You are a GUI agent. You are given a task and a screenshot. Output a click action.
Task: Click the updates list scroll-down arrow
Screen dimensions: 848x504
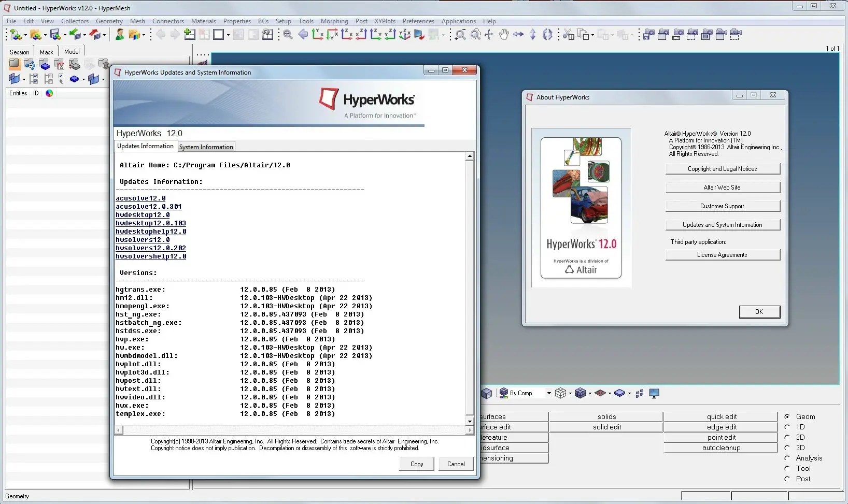click(470, 421)
